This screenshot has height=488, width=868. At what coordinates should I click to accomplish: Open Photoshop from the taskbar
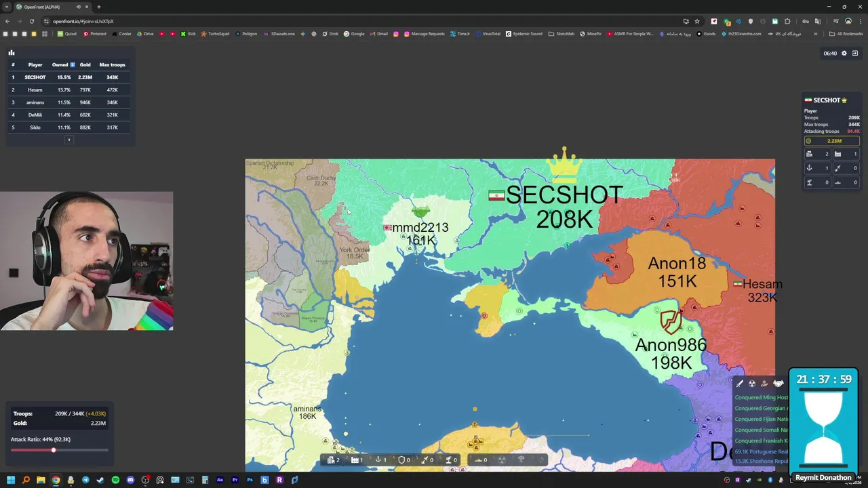[x=250, y=481]
